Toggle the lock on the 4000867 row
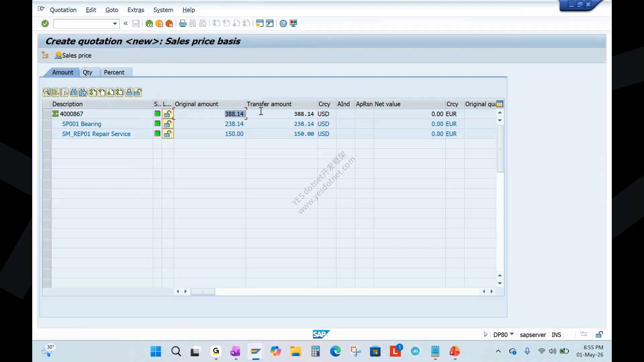644x362 pixels. (168, 114)
